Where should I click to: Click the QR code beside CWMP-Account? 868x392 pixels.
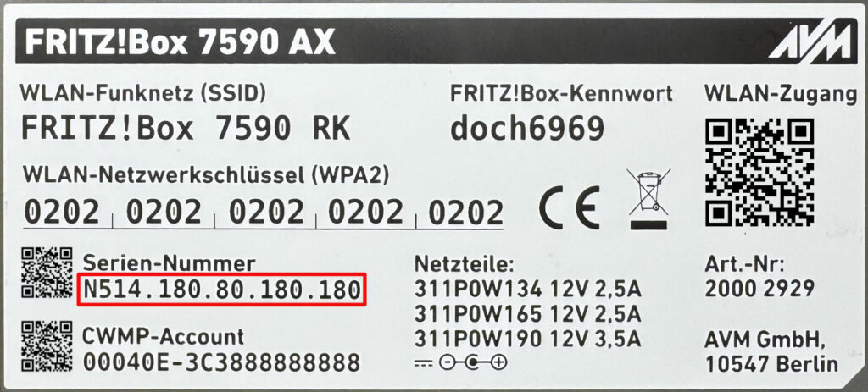[47, 346]
